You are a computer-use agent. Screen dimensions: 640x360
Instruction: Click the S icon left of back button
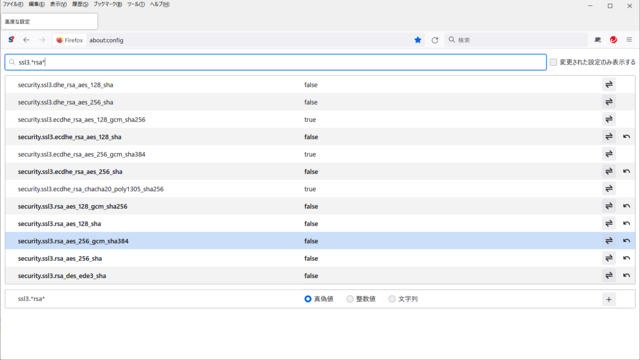pyautogui.click(x=11, y=40)
